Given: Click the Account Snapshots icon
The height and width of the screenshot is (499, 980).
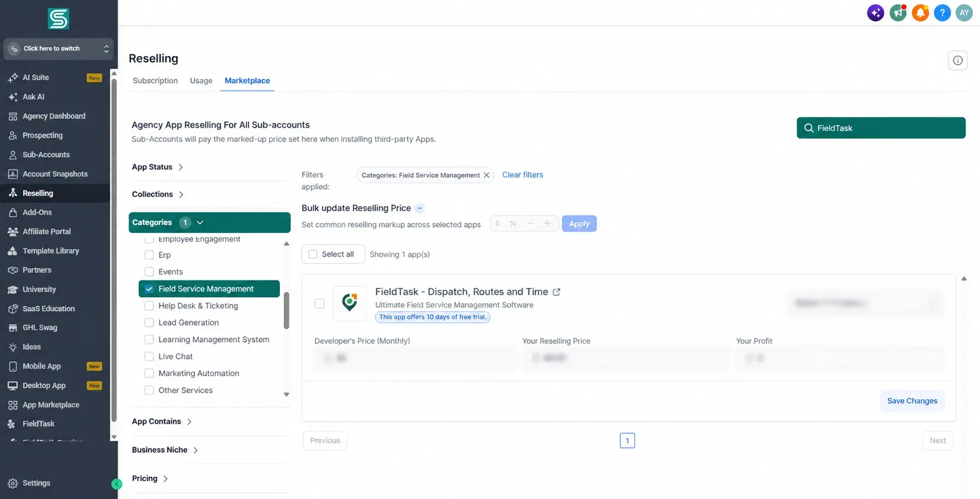Looking at the screenshot, I should pyautogui.click(x=13, y=174).
